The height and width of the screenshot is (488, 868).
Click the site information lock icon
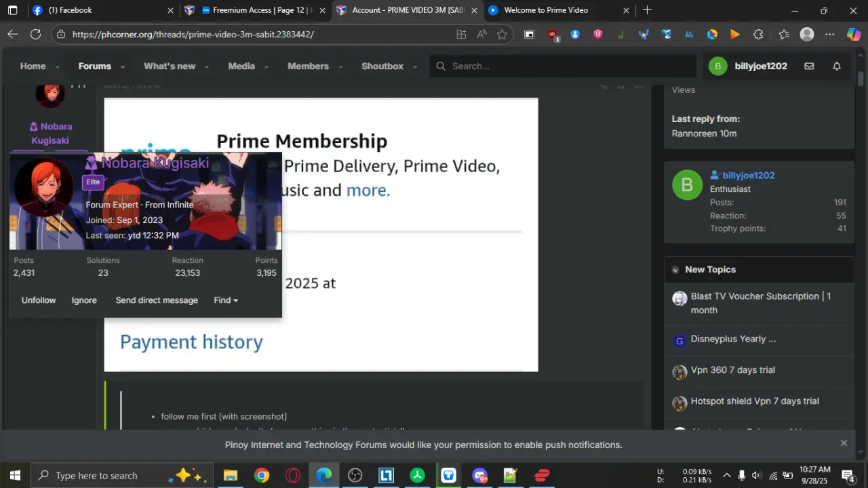pyautogui.click(x=61, y=35)
